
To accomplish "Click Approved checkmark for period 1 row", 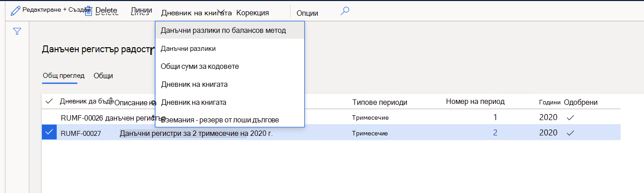I will coord(570,117).
